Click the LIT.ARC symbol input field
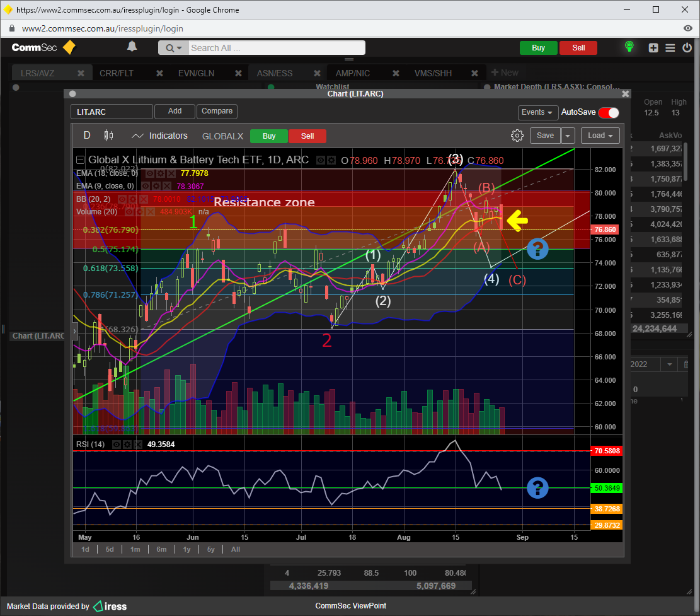 112,112
